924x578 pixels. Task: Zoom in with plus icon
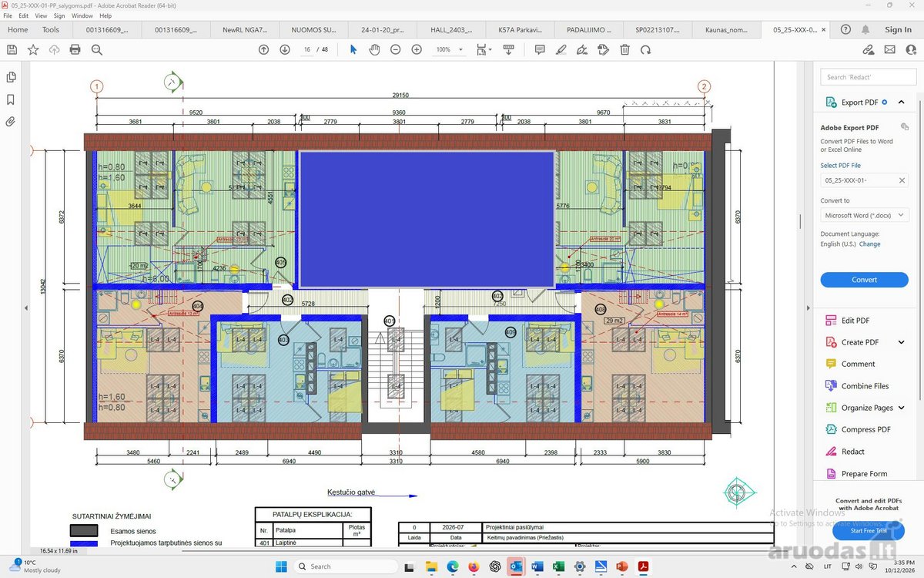click(x=417, y=49)
